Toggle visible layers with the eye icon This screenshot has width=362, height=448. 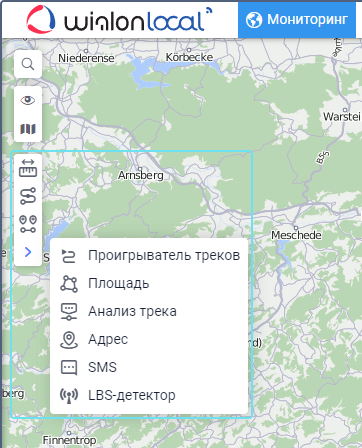pyautogui.click(x=28, y=100)
